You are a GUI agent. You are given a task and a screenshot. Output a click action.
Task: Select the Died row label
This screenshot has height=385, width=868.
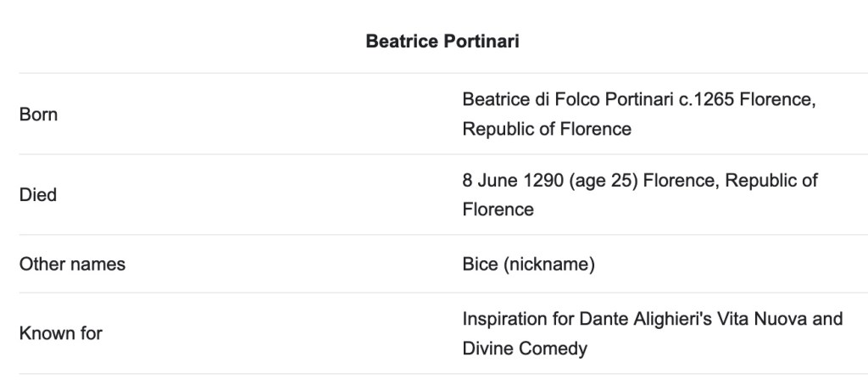[38, 195]
